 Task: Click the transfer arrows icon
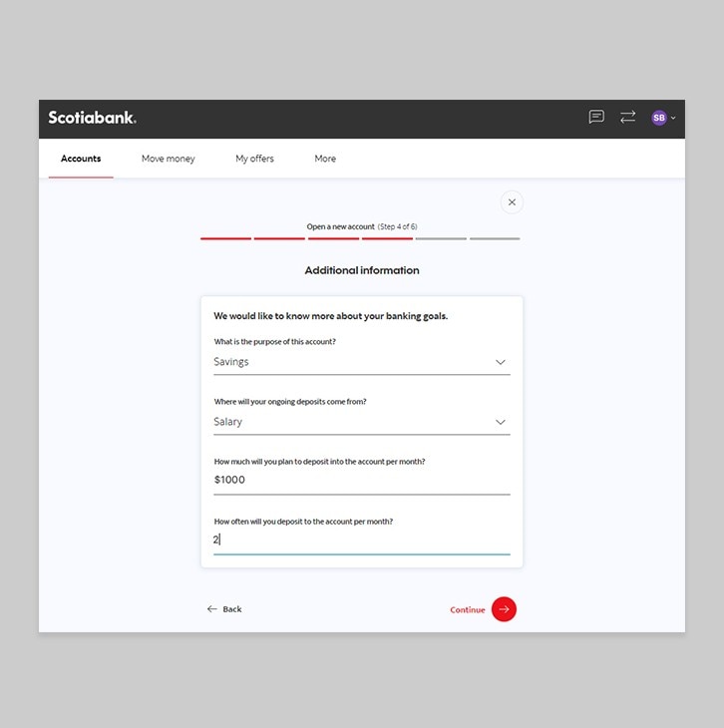coord(627,117)
